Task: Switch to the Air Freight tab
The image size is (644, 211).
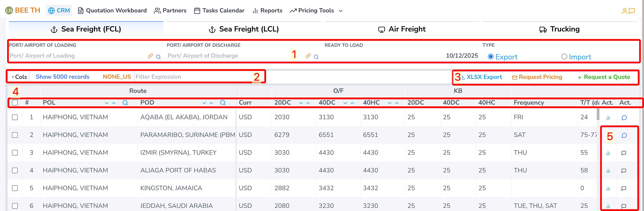Action: pos(402,29)
